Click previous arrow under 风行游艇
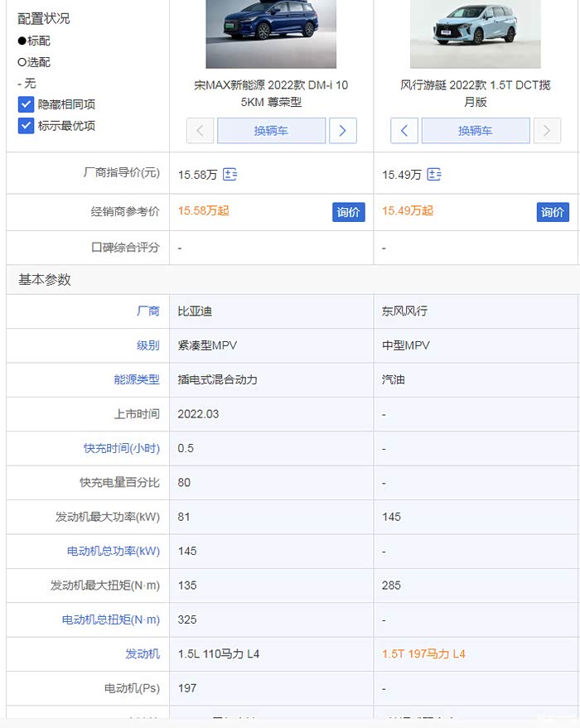The image size is (580, 728). [404, 131]
